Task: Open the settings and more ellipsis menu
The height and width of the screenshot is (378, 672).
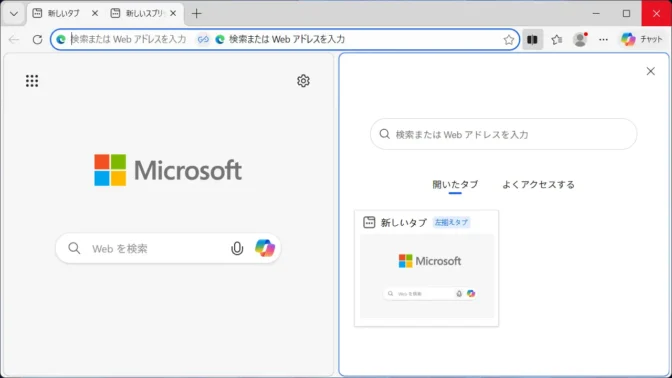Action: (x=603, y=39)
